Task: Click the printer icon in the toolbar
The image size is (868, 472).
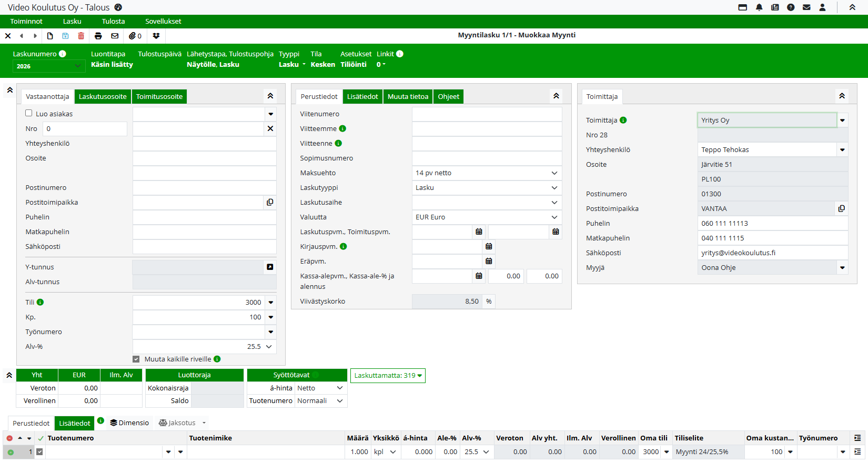Action: coord(98,36)
